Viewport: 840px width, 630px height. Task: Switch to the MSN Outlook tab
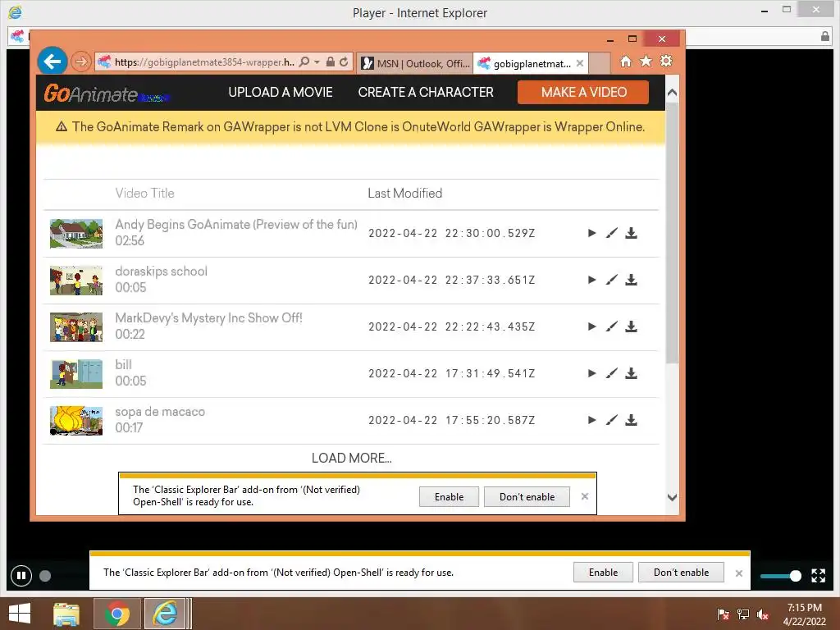point(415,63)
